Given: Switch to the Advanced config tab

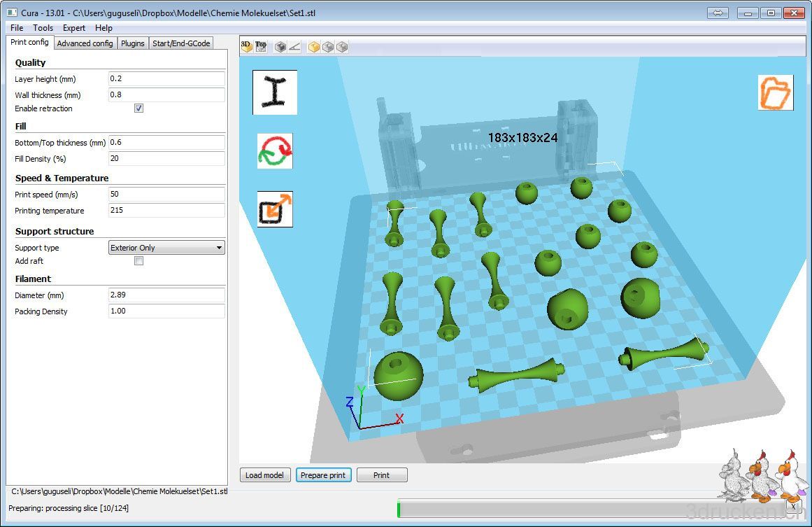Looking at the screenshot, I should click(x=85, y=43).
